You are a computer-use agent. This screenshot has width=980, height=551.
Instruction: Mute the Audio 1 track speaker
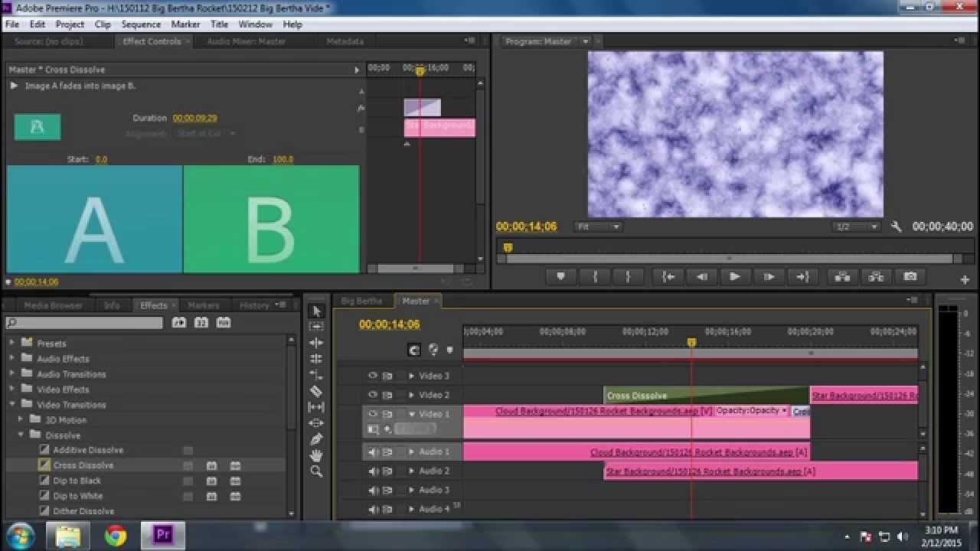coord(373,452)
